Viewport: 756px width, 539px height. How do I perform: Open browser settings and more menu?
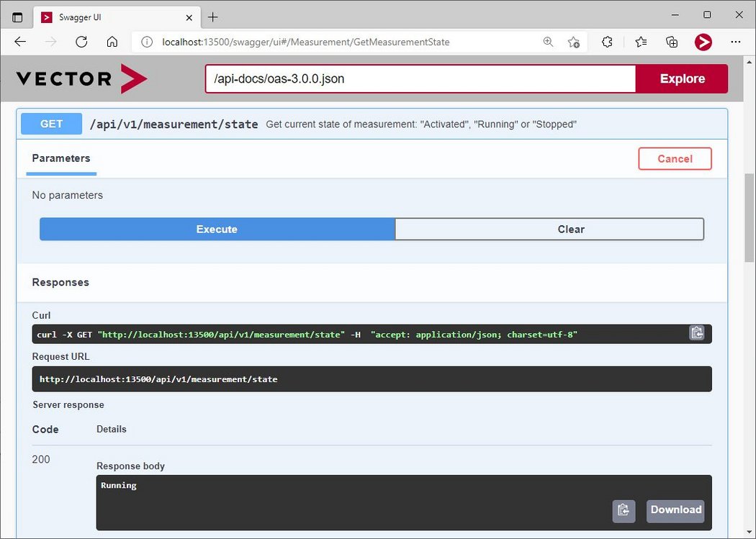pyautogui.click(x=735, y=42)
